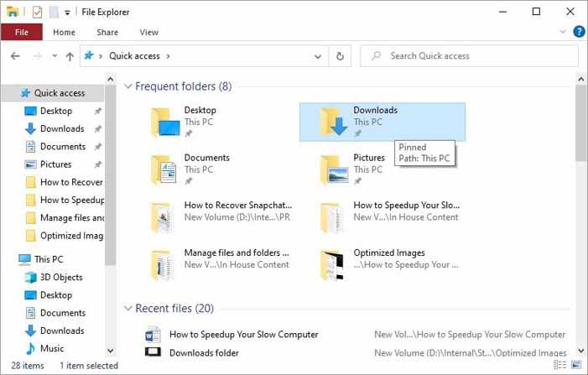Collapse the Recent files group

click(x=128, y=308)
